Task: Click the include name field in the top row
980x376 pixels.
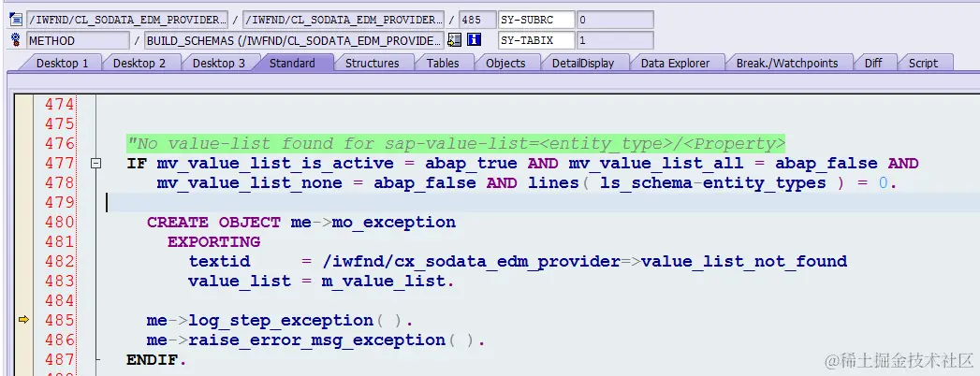Action: 344,20
